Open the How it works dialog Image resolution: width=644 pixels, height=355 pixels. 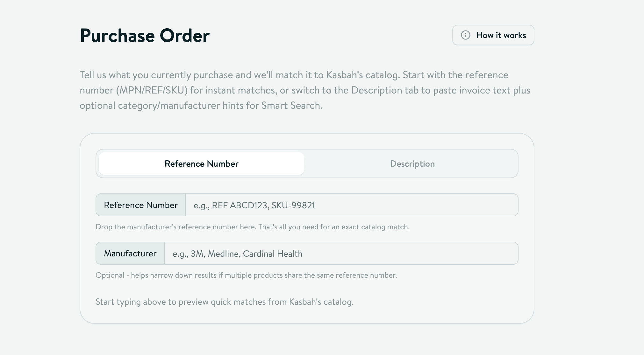click(x=493, y=35)
